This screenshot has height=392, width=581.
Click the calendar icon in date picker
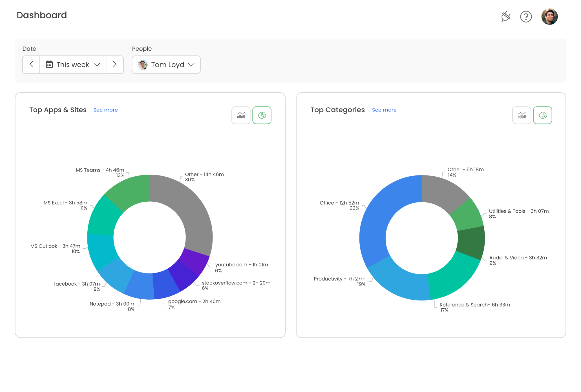49,64
